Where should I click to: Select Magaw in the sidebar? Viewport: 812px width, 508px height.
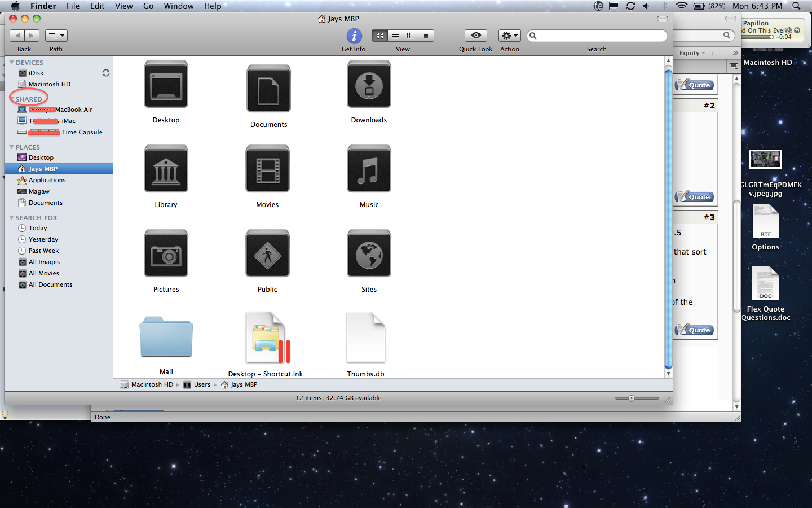[39, 191]
